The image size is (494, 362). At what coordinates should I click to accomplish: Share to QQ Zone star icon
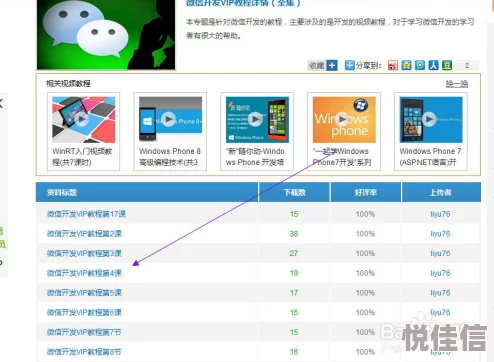click(x=406, y=65)
